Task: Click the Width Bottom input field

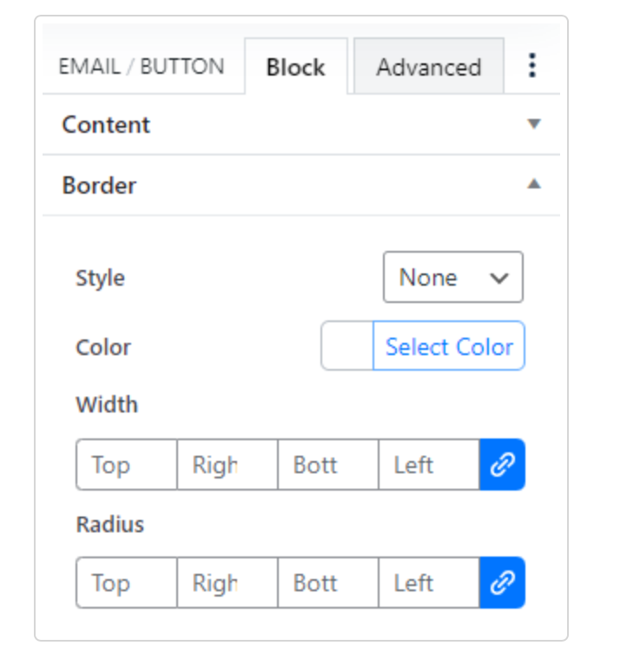Action: pyautogui.click(x=327, y=464)
